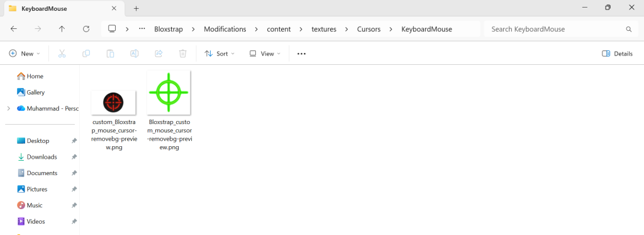This screenshot has height=235, width=644.
Task: Show hidden breadcrumb path ellipsis
Action: [x=142, y=29]
